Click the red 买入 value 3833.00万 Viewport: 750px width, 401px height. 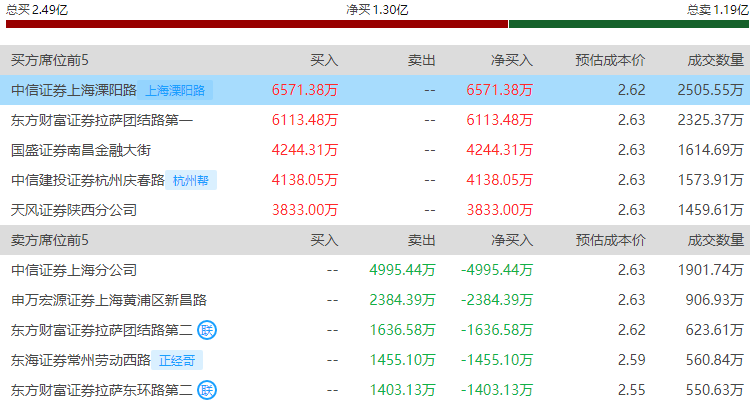(305, 210)
